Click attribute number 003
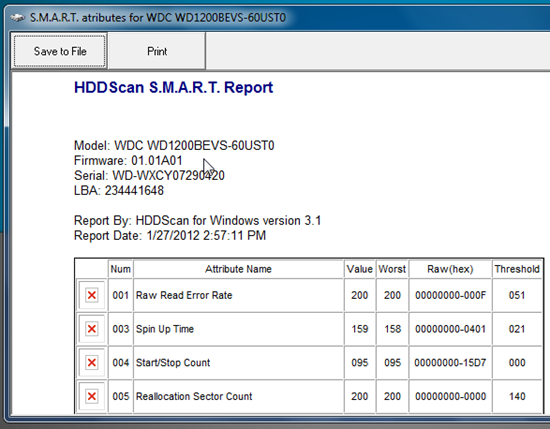 tap(121, 329)
